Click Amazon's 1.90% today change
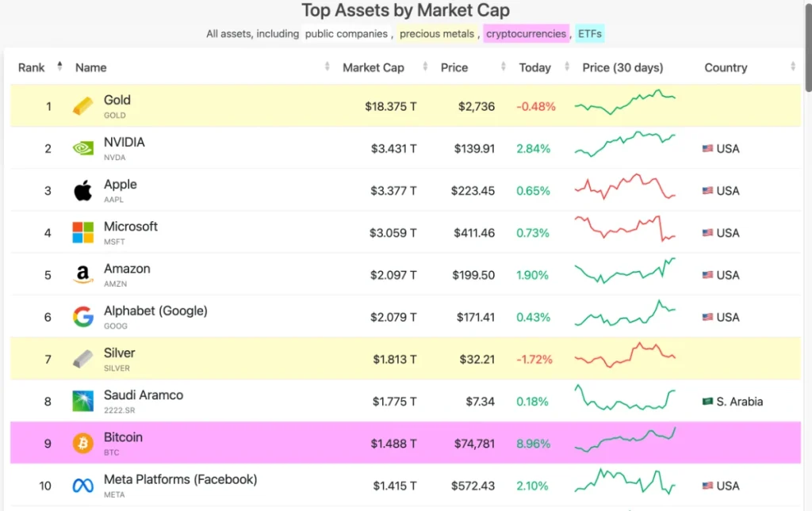 pos(532,275)
